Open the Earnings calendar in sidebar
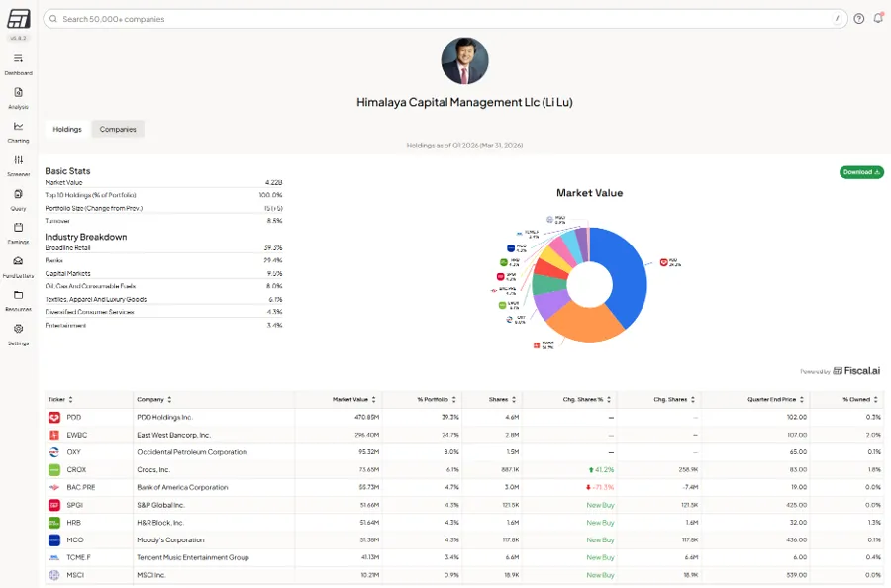Image resolution: width=891 pixels, height=588 pixels. [x=18, y=233]
